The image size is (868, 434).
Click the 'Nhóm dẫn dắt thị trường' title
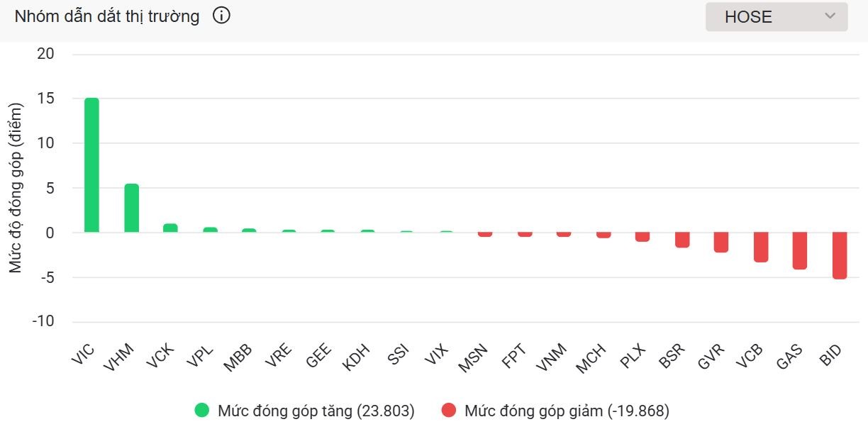[107, 16]
